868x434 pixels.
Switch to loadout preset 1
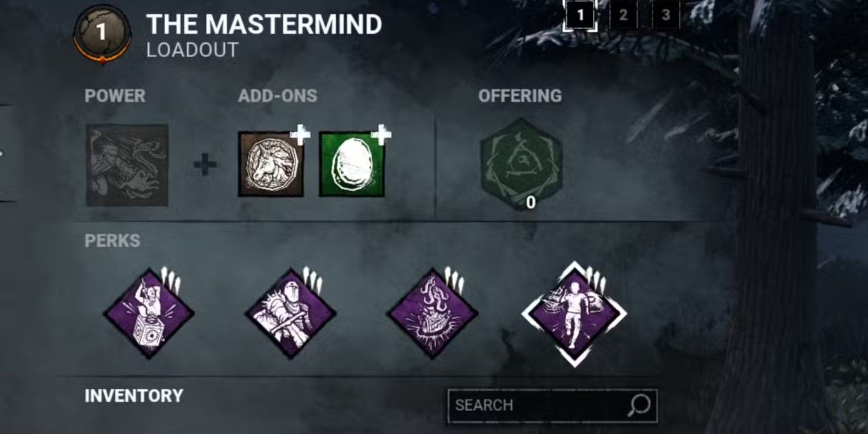click(580, 15)
